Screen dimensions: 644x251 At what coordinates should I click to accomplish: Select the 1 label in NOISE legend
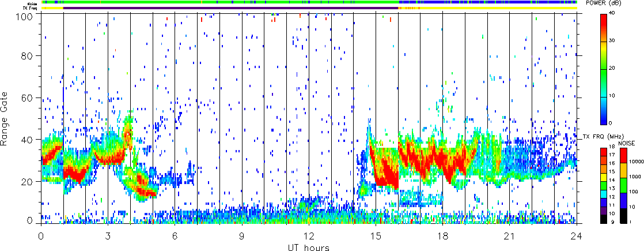(x=630, y=222)
